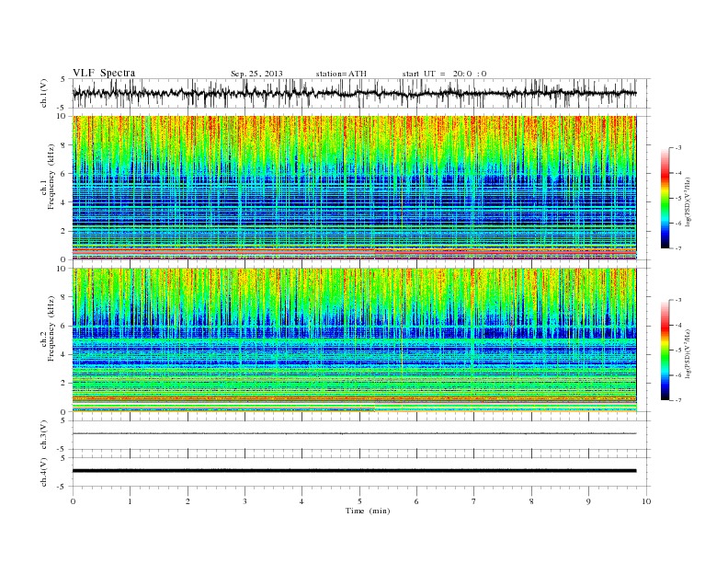This screenshot has width=728, height=563.
Task: Click the "8" kHz tick of ch.1 spectrogram
Action: click(x=63, y=145)
